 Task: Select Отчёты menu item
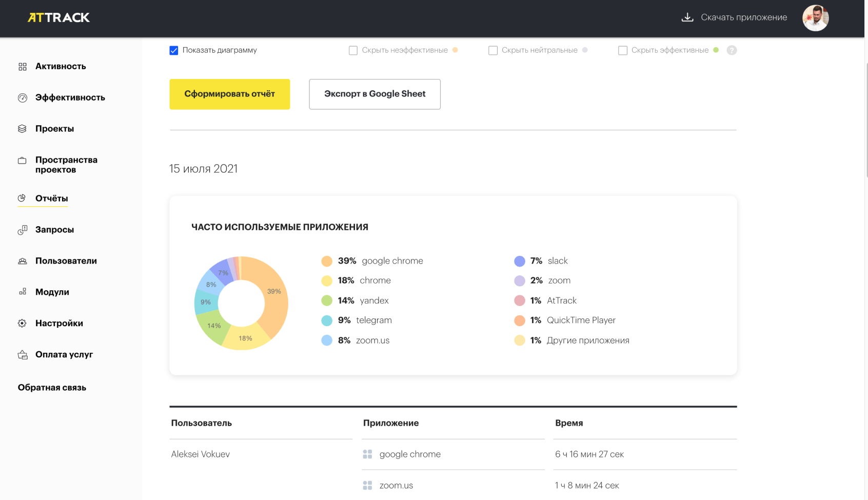point(52,198)
